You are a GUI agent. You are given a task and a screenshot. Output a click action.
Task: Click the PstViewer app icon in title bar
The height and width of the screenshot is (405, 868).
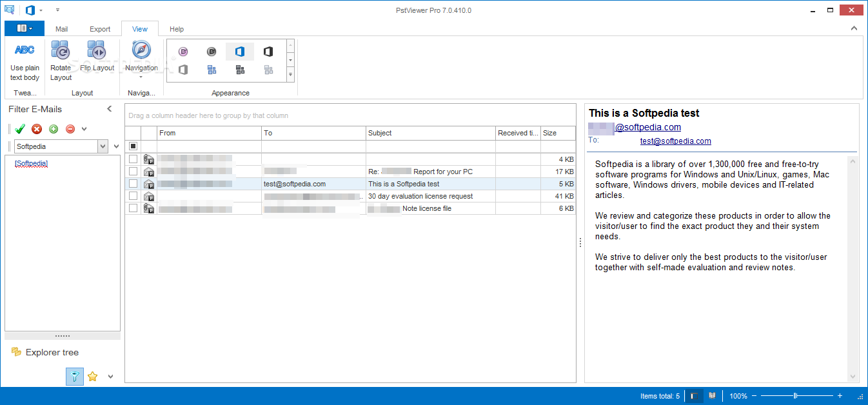click(9, 10)
